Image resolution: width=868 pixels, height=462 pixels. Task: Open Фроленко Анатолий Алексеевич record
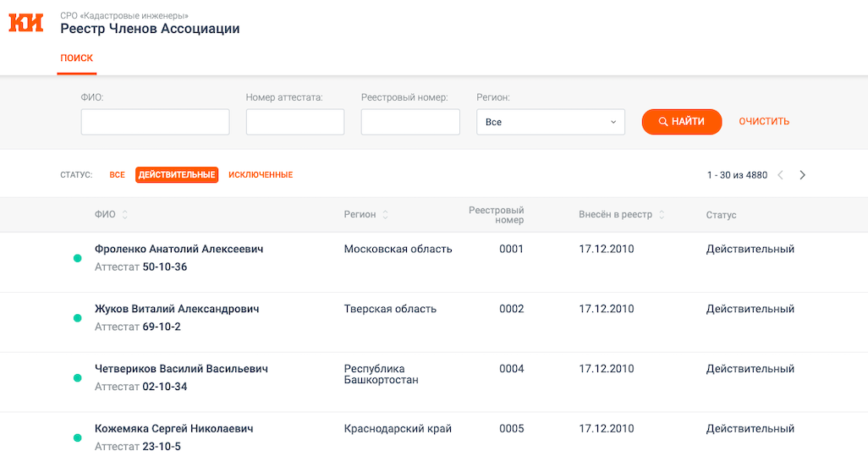tap(179, 250)
